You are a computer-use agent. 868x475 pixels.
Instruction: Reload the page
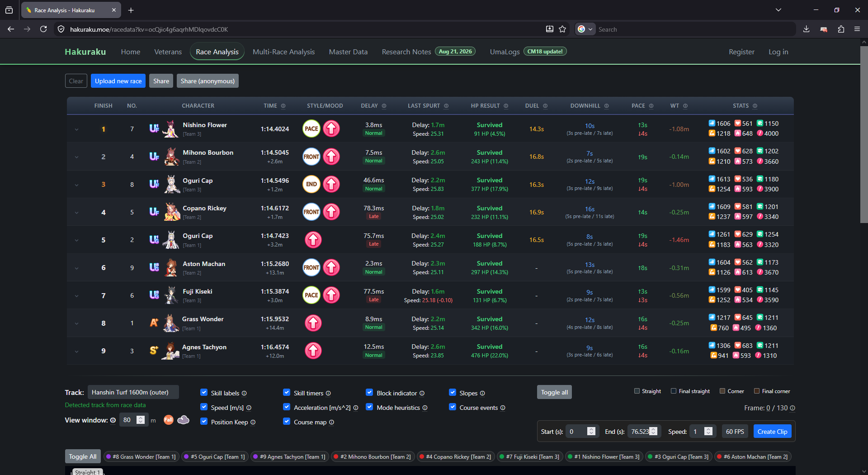point(43,29)
